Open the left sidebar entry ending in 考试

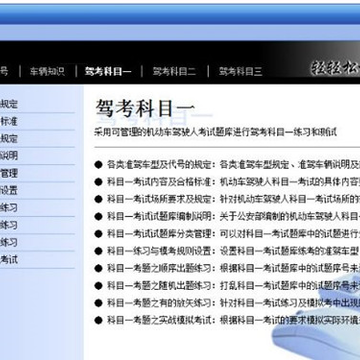click(x=9, y=259)
